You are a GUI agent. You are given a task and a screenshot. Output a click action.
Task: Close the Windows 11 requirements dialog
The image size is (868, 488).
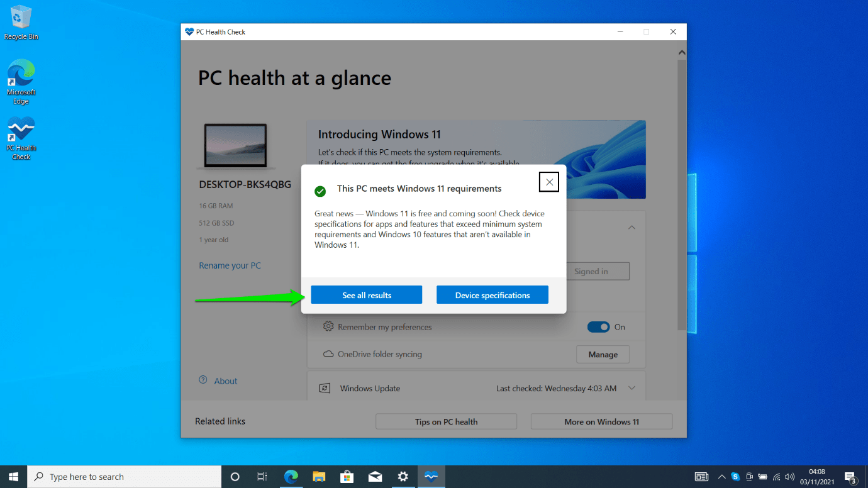point(550,182)
